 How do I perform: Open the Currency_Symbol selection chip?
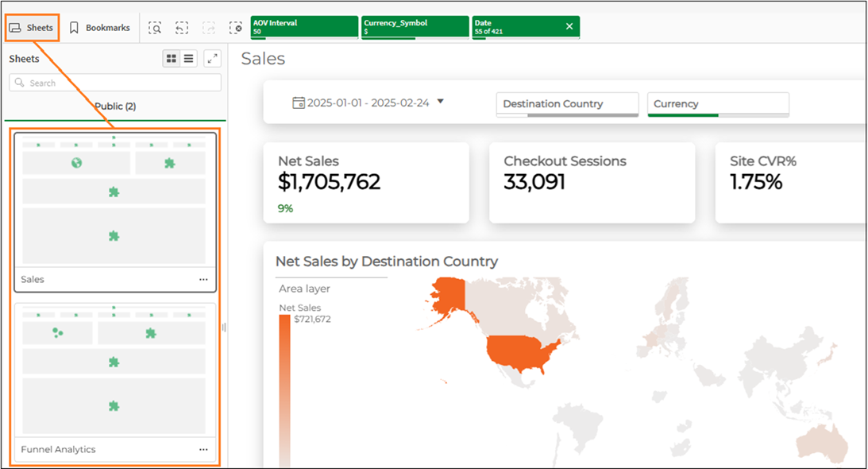coord(414,26)
